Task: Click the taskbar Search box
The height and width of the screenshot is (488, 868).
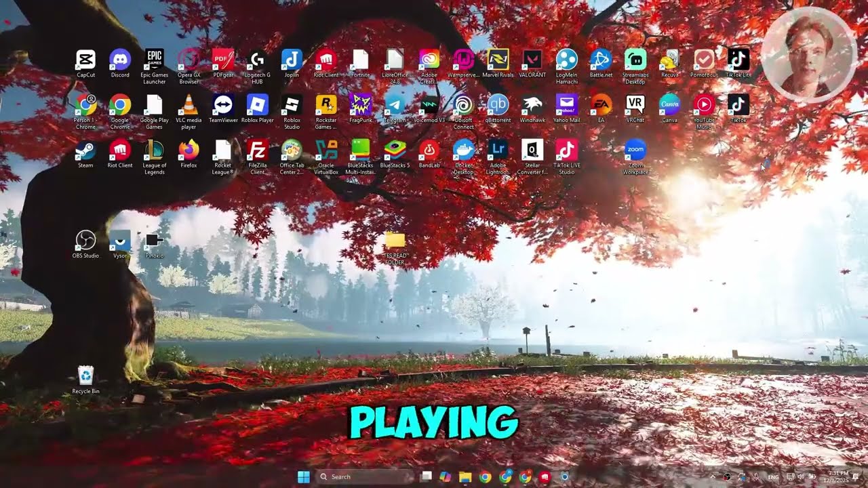Action: tap(365, 476)
